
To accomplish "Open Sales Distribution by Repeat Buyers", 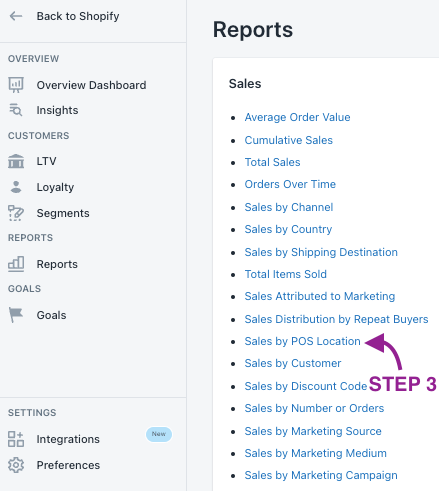I will pyautogui.click(x=336, y=319).
